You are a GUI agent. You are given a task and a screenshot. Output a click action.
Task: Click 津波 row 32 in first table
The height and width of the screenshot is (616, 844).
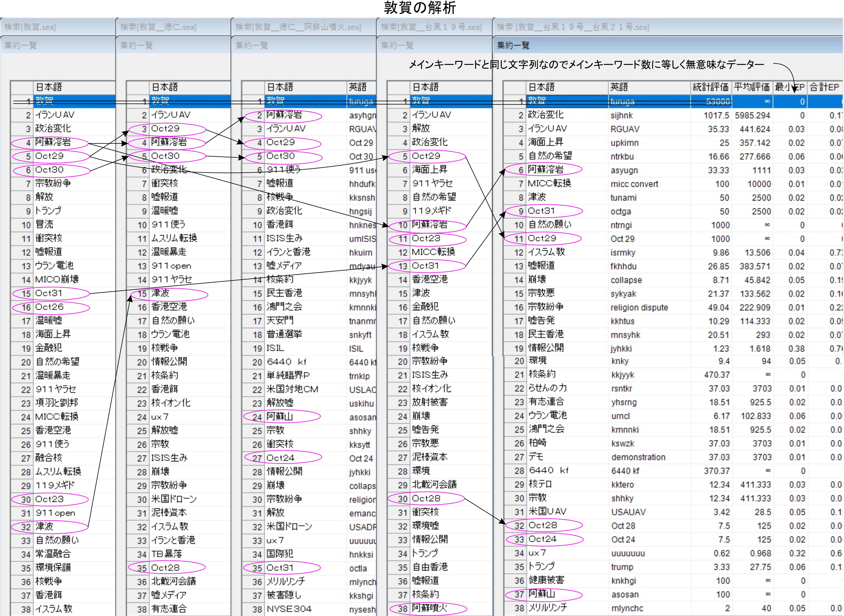pyautogui.click(x=44, y=526)
